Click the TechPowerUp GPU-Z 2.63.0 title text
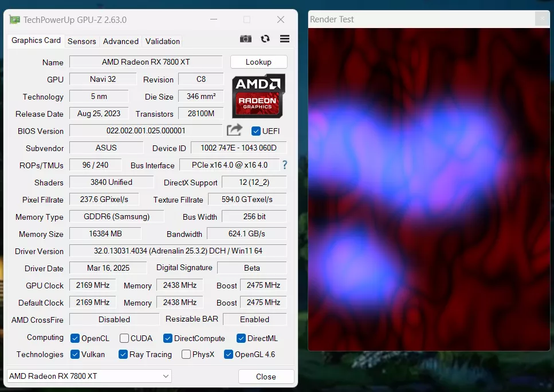This screenshot has height=392, width=554. pyautogui.click(x=75, y=20)
